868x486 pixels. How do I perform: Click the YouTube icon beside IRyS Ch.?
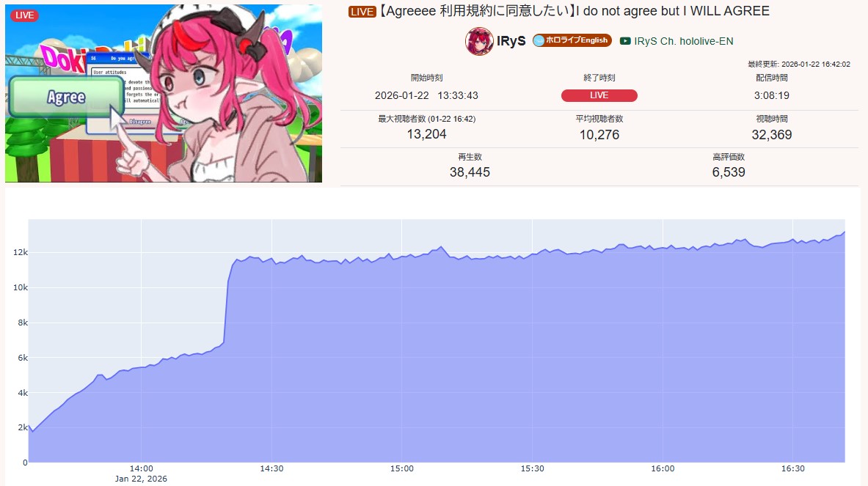625,41
